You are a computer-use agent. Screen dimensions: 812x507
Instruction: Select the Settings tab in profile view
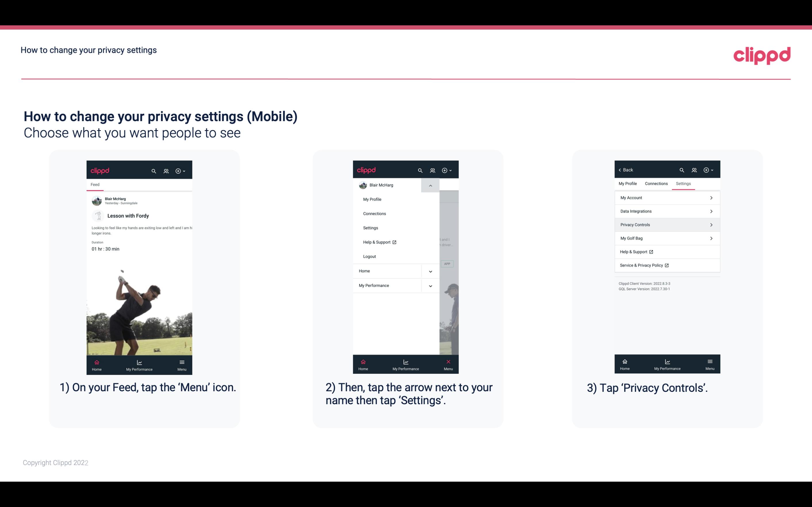click(683, 183)
